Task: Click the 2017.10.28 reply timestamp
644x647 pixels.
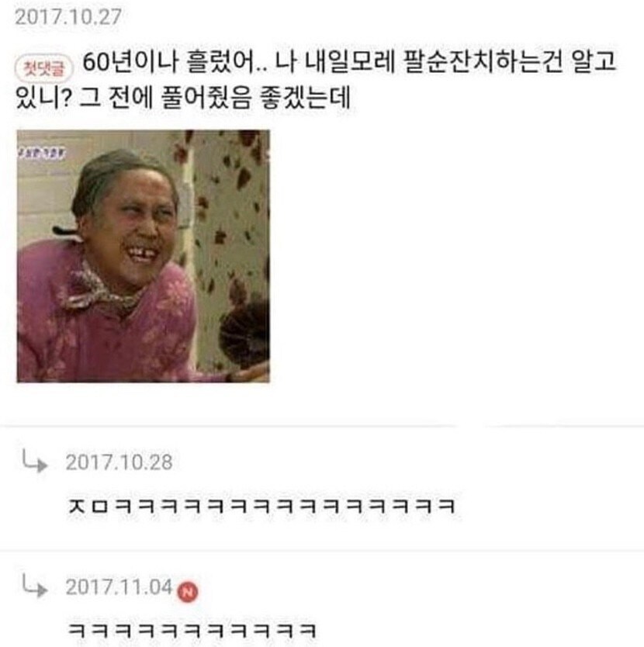Action: [119, 462]
